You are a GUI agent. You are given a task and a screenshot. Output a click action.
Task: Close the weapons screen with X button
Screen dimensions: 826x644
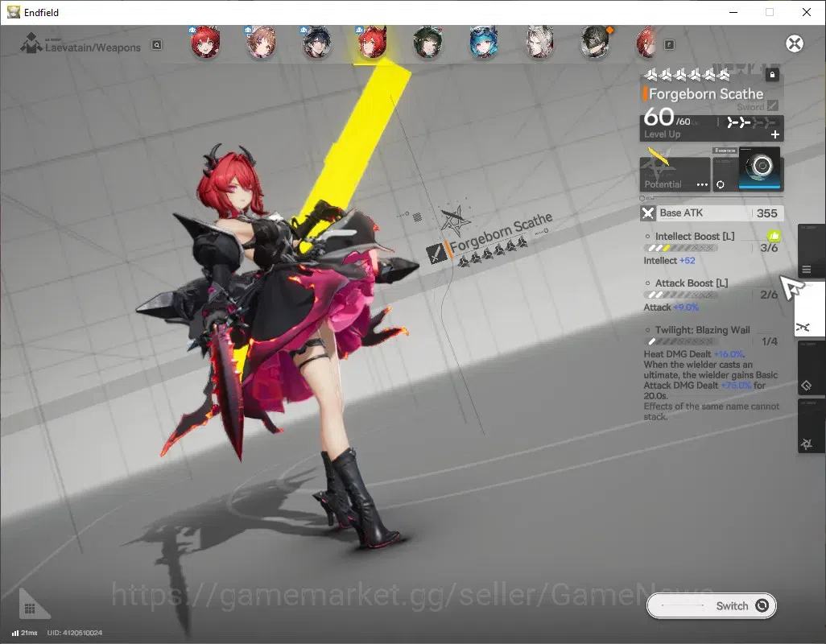[x=794, y=43]
